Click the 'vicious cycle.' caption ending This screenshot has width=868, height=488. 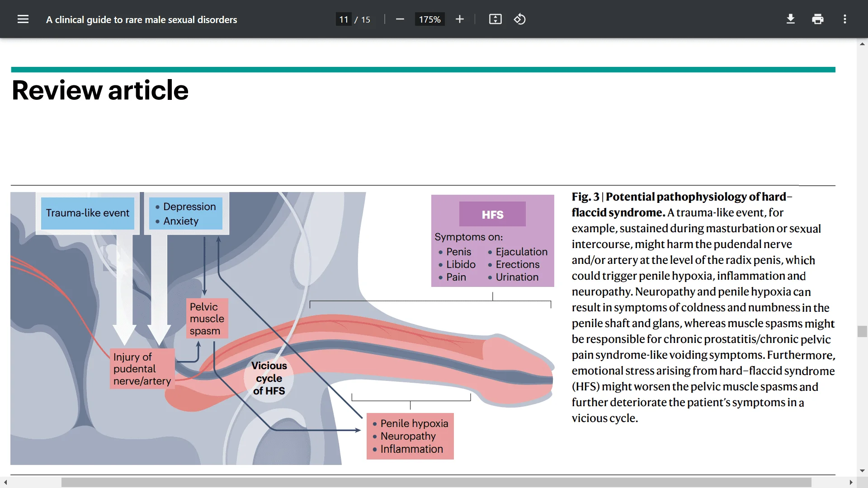(x=605, y=418)
